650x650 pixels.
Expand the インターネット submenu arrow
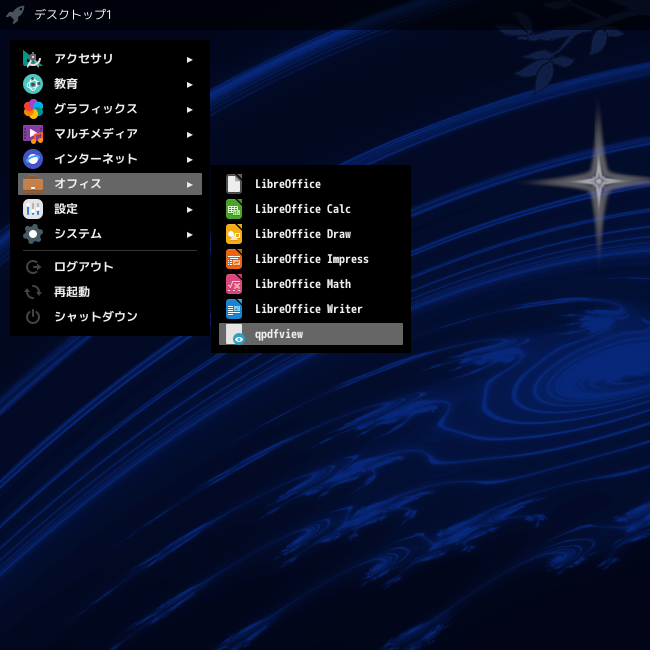(189, 160)
